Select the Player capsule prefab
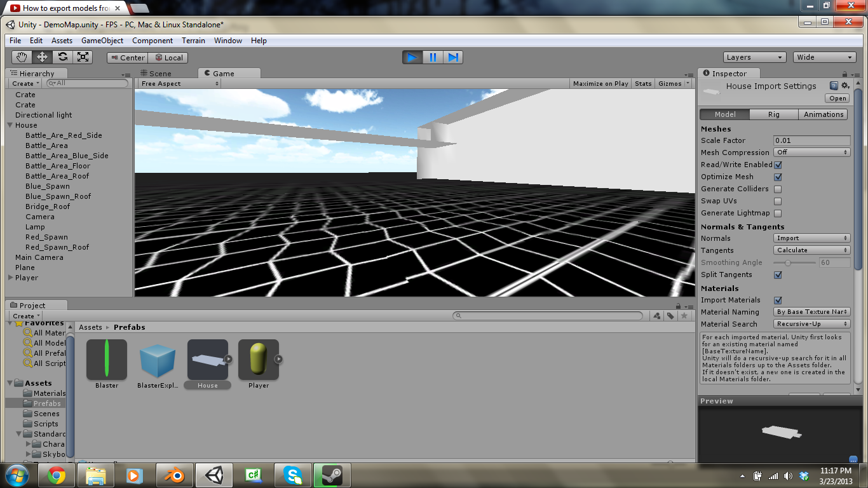The width and height of the screenshot is (868, 488). pyautogui.click(x=258, y=360)
